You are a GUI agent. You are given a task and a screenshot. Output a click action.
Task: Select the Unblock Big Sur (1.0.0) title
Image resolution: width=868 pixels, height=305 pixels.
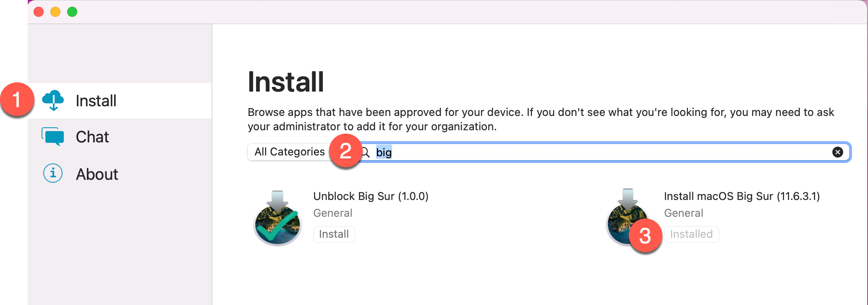tap(371, 196)
